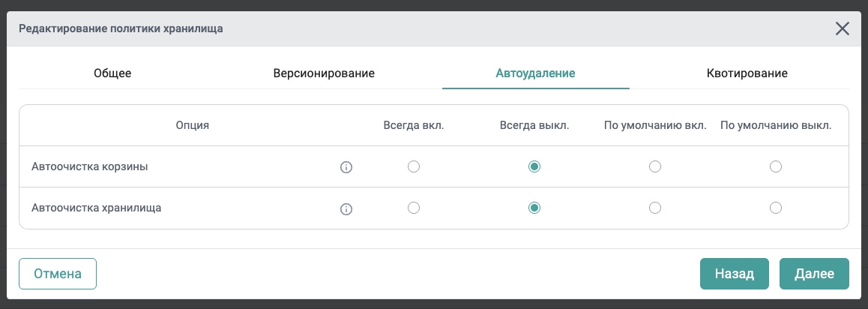Close the storage policy editing dialog
Viewport: 868px width, 309px height.
[843, 29]
